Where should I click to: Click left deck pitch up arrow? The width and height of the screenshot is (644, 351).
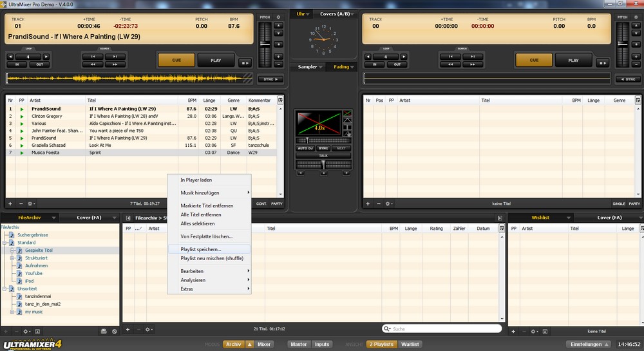278,26
